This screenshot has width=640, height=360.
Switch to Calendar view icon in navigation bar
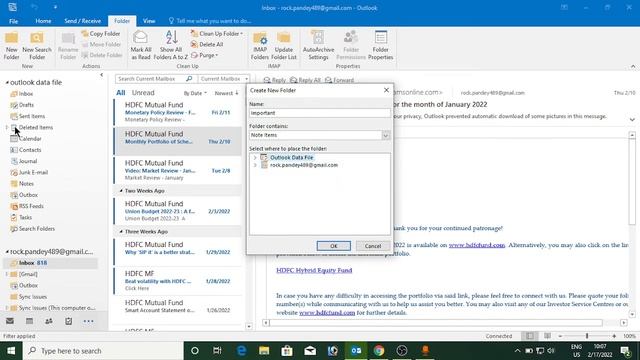pos(29,321)
